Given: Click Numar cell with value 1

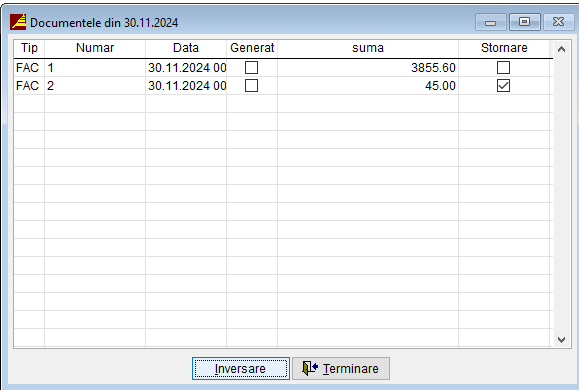Looking at the screenshot, I should click(x=95, y=68).
